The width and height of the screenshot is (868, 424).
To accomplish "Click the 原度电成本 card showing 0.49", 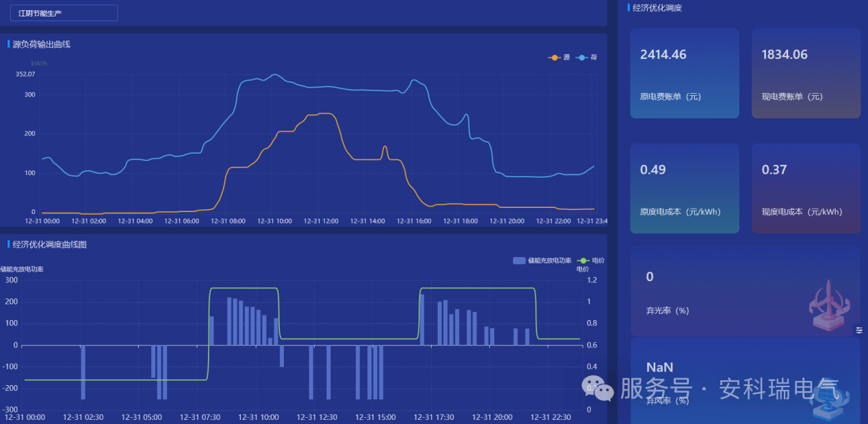I will (x=684, y=188).
